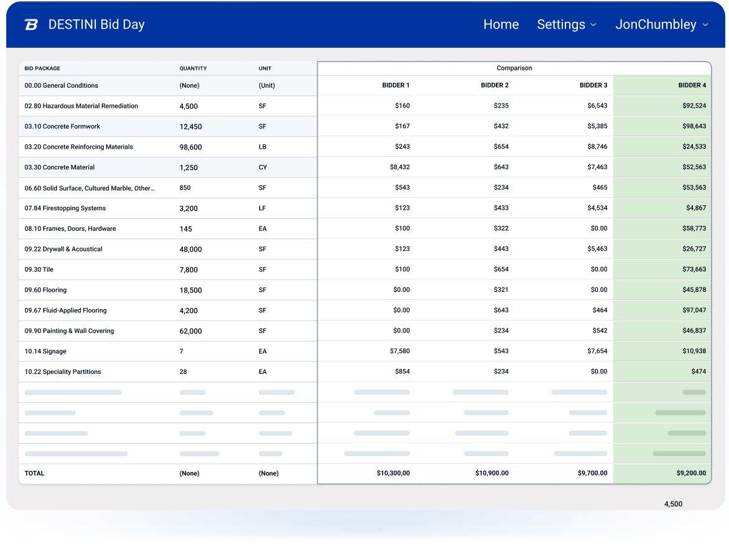729x560 pixels.
Task: Click the 4,500 value below the table
Action: pos(673,504)
